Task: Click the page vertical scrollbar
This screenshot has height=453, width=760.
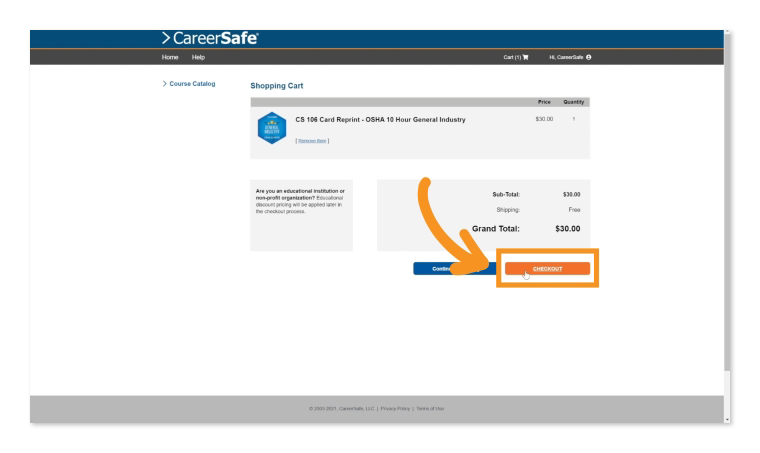Action: coord(727,203)
